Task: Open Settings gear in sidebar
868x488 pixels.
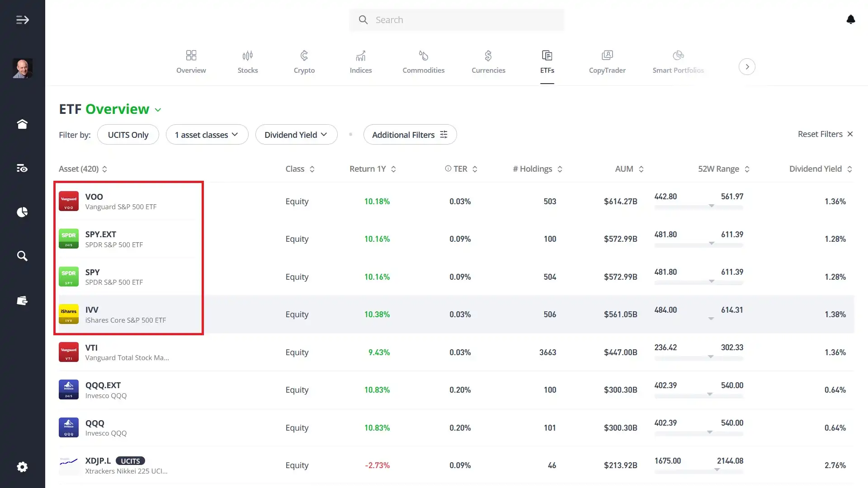Action: click(22, 467)
